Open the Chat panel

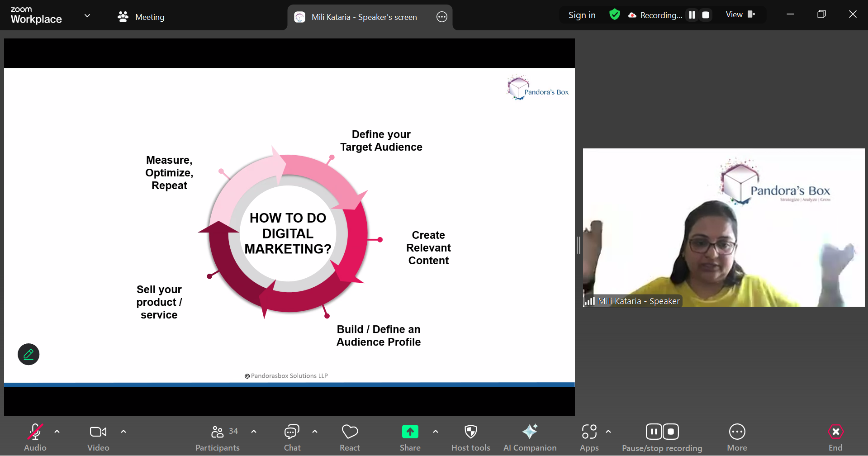tap(292, 437)
